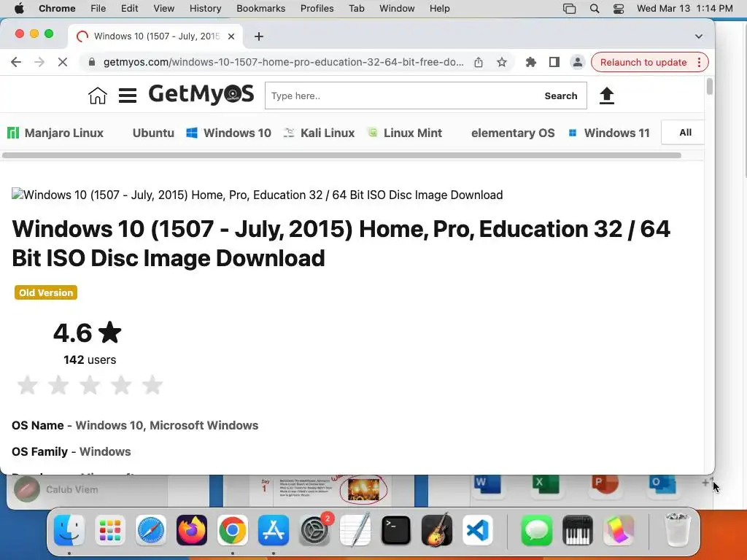Image resolution: width=747 pixels, height=560 pixels.
Task: Click the Chrome forward arrow
Action: [x=39, y=62]
